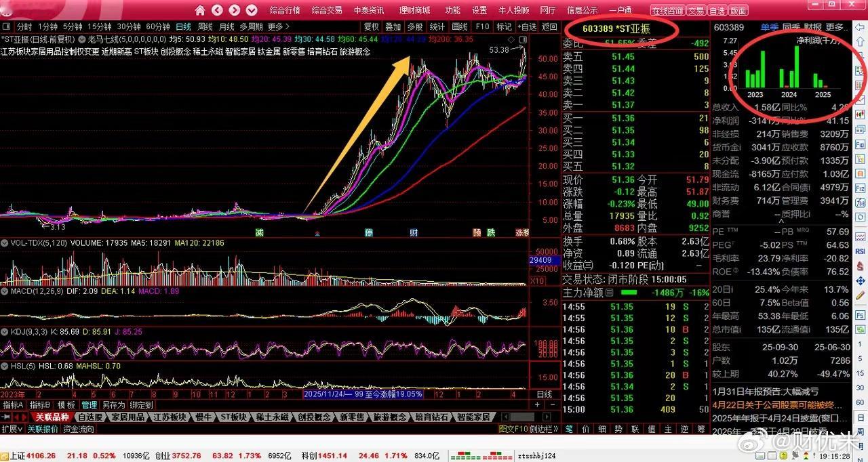868x462 pixels.
Task: Open the 统计 statistics tool
Action: (x=437, y=27)
